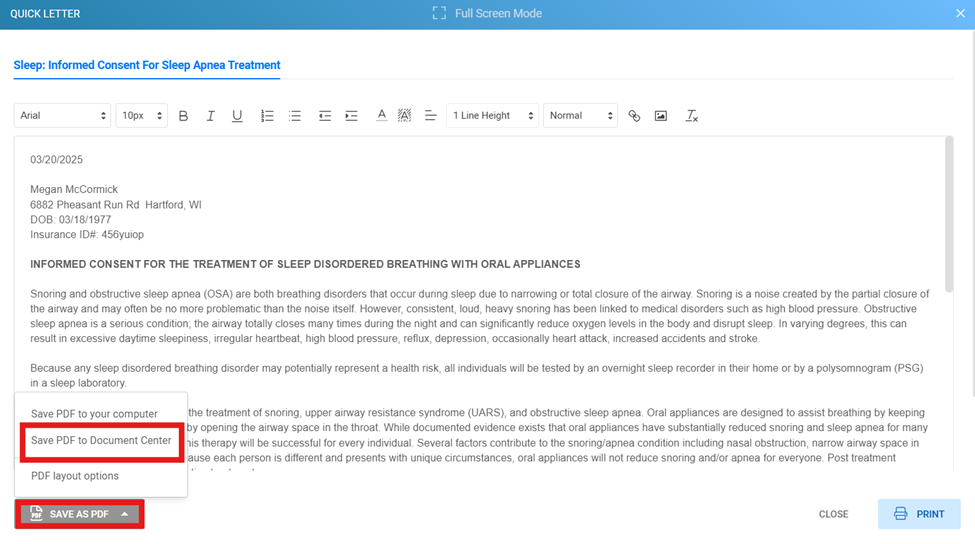This screenshot has height=544, width=975.
Task: Click the Full Screen Mode icon
Action: pos(439,13)
